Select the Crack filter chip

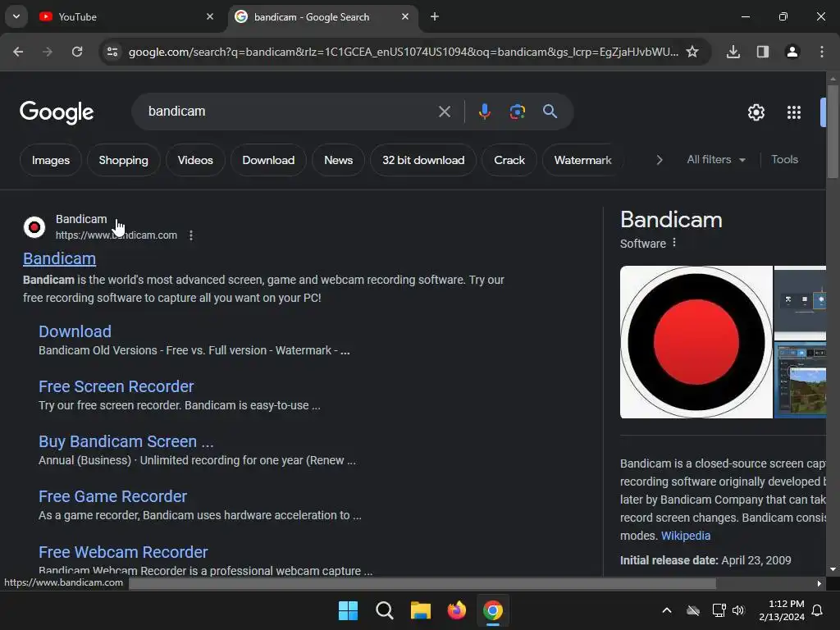tap(509, 160)
